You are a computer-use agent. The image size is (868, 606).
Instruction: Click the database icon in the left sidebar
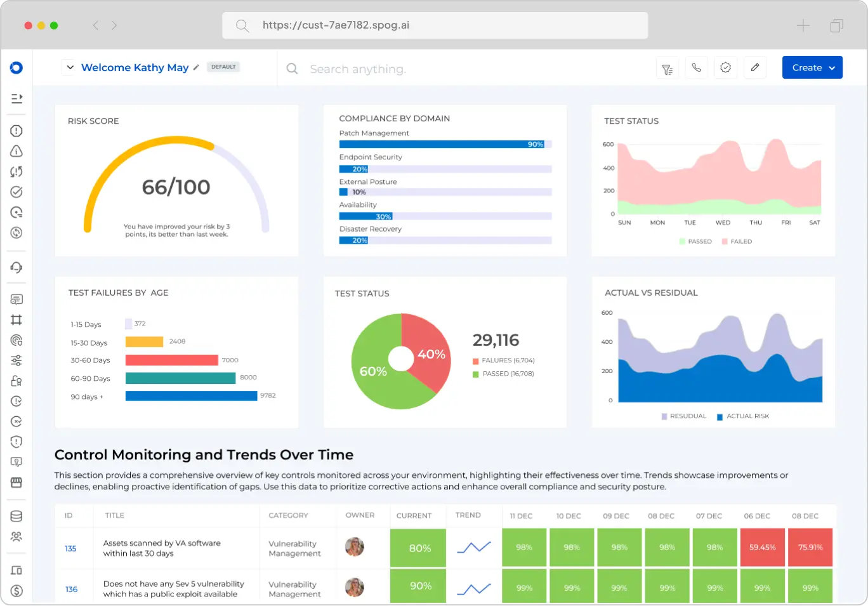coord(16,516)
